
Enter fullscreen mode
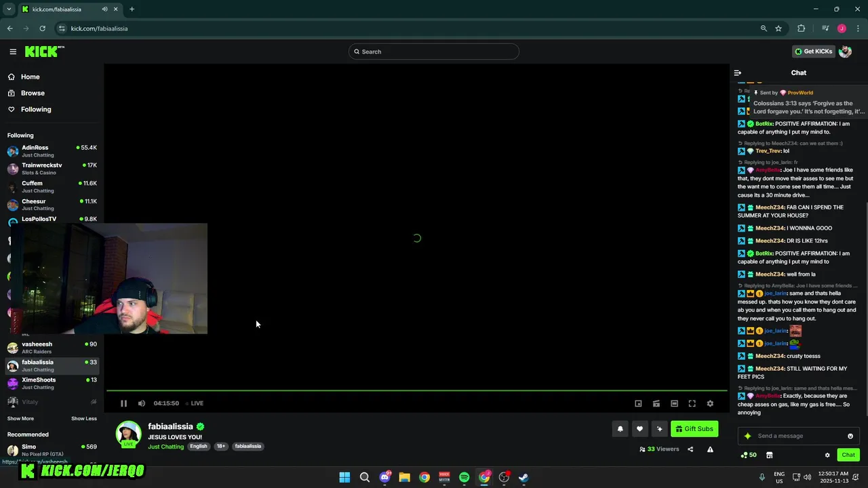pos(692,403)
